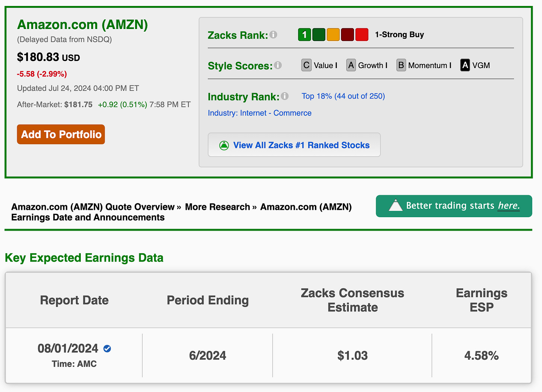542x392 pixels.
Task: Click the Zacks Consensus Estimate column header
Action: pos(353,300)
